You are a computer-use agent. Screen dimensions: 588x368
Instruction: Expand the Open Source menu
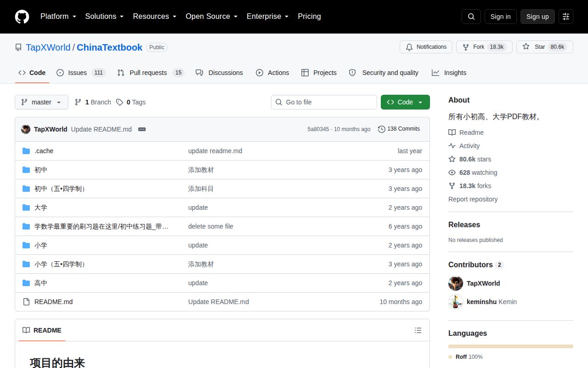(x=212, y=17)
